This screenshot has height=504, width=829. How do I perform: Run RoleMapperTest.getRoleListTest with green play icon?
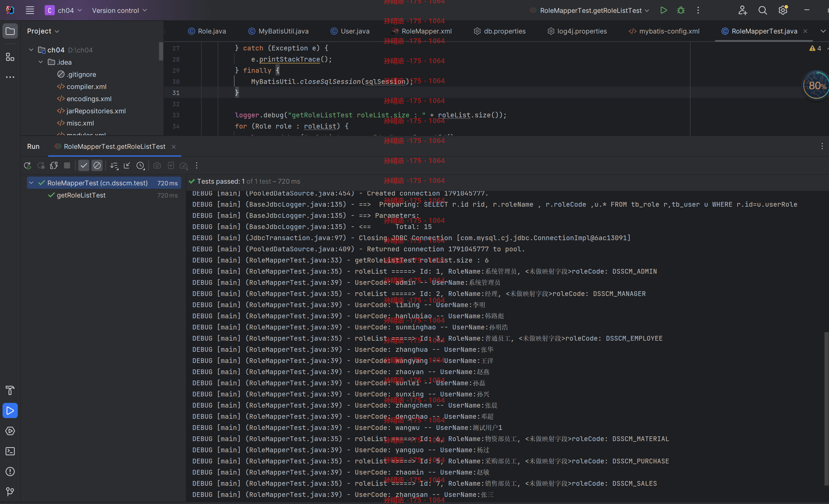click(x=663, y=10)
